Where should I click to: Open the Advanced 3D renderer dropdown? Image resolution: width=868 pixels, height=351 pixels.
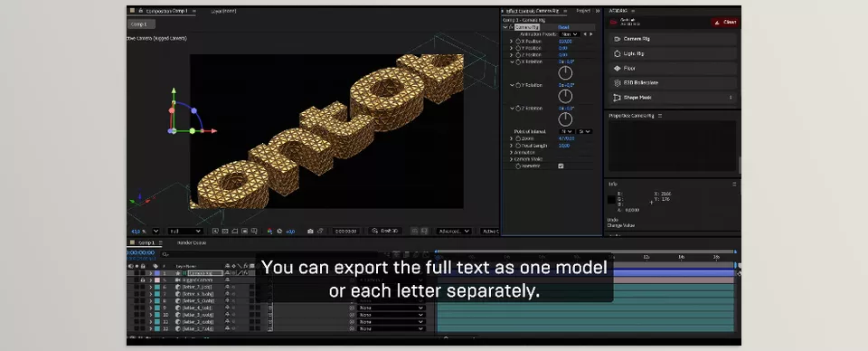(454, 231)
